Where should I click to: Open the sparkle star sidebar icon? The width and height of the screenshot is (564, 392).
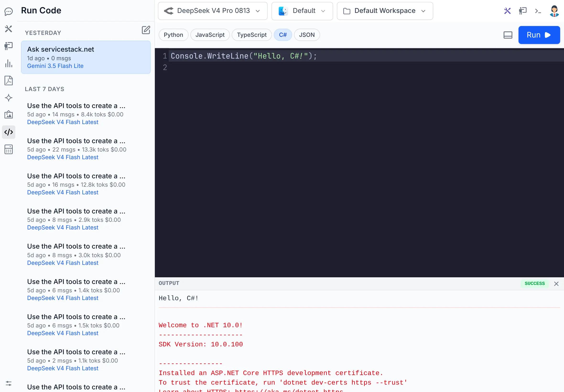click(9, 98)
